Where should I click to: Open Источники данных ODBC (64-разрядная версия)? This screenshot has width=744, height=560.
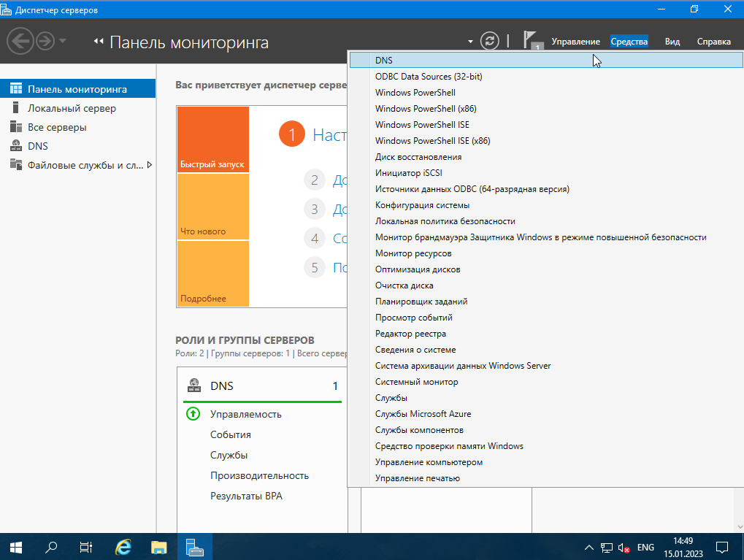pos(546,189)
